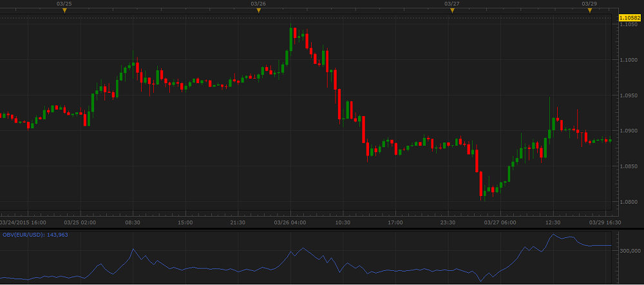Click the 10:30 time axis label
The image size is (644, 285).
[343, 222]
